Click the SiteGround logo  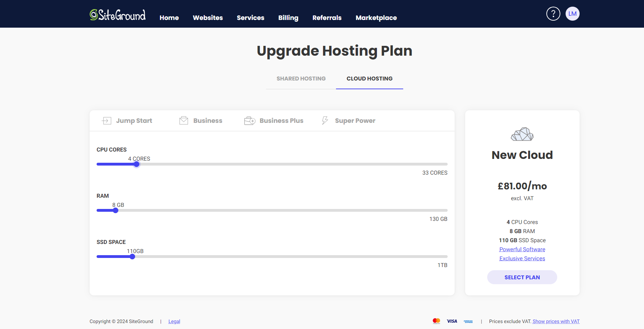pyautogui.click(x=118, y=14)
